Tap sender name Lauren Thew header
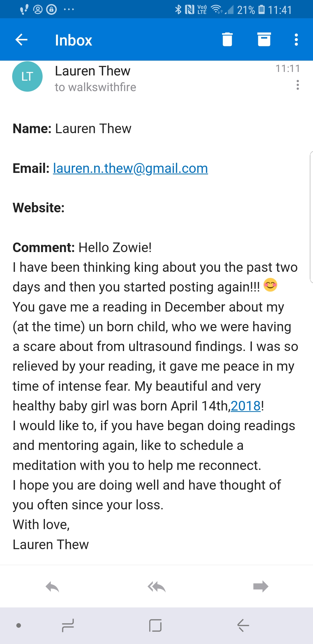 (x=93, y=71)
